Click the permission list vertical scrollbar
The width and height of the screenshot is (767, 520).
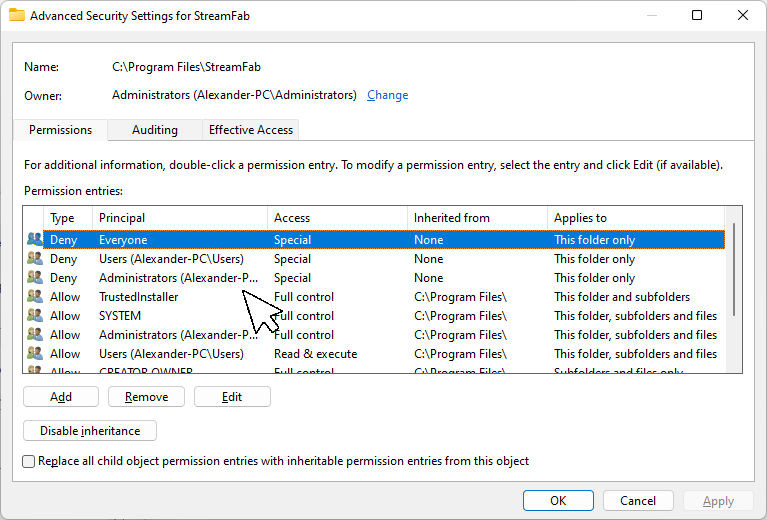point(735,290)
